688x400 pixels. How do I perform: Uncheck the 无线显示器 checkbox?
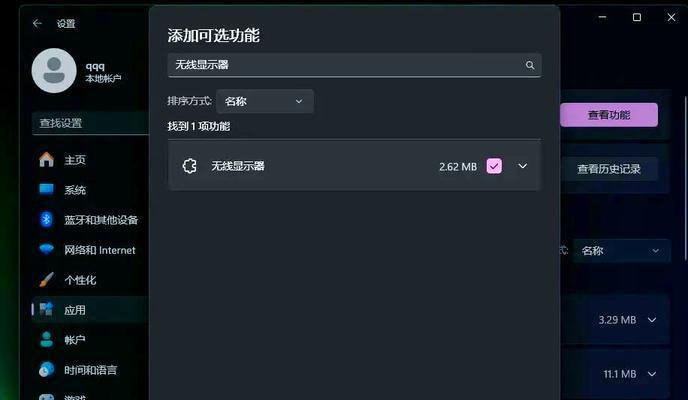coord(494,166)
